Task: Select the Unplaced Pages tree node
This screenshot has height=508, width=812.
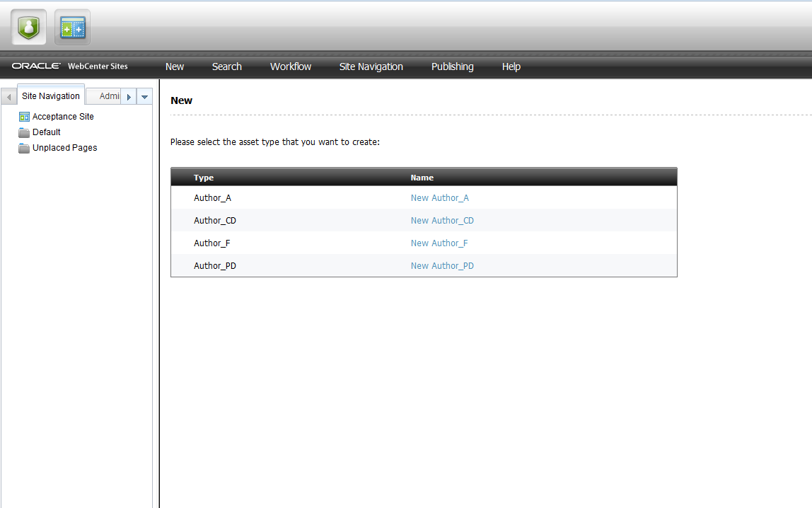Action: click(65, 148)
